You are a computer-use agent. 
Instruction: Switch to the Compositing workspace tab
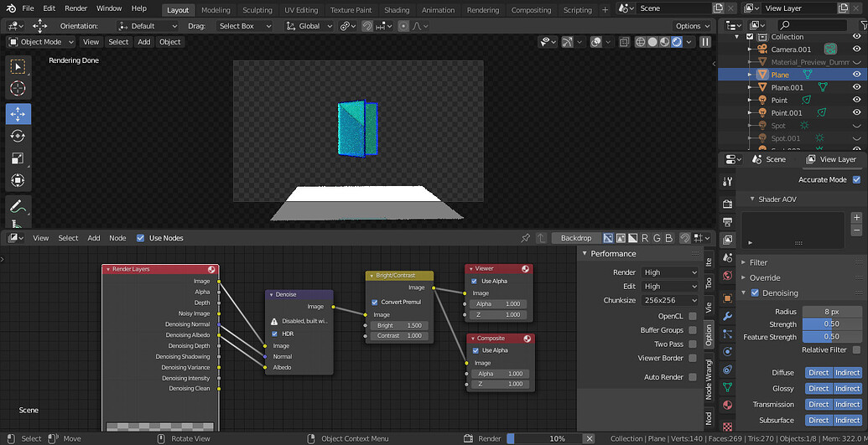(531, 10)
